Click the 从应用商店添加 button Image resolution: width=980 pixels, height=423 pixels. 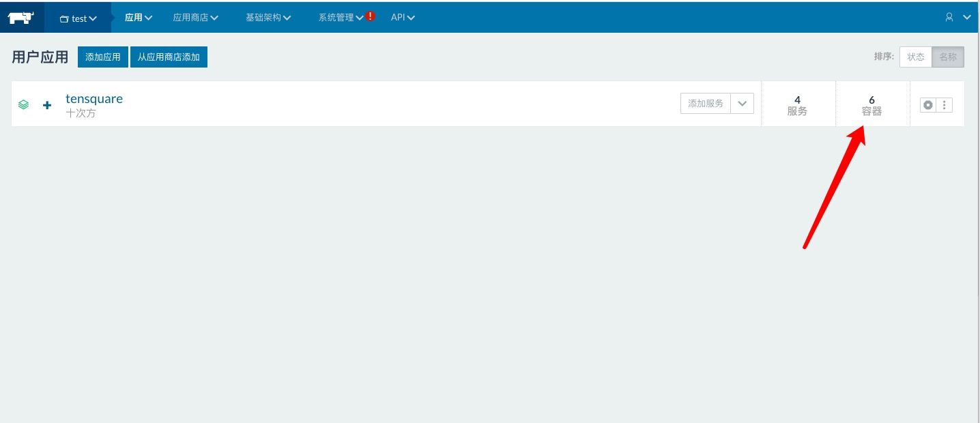169,57
